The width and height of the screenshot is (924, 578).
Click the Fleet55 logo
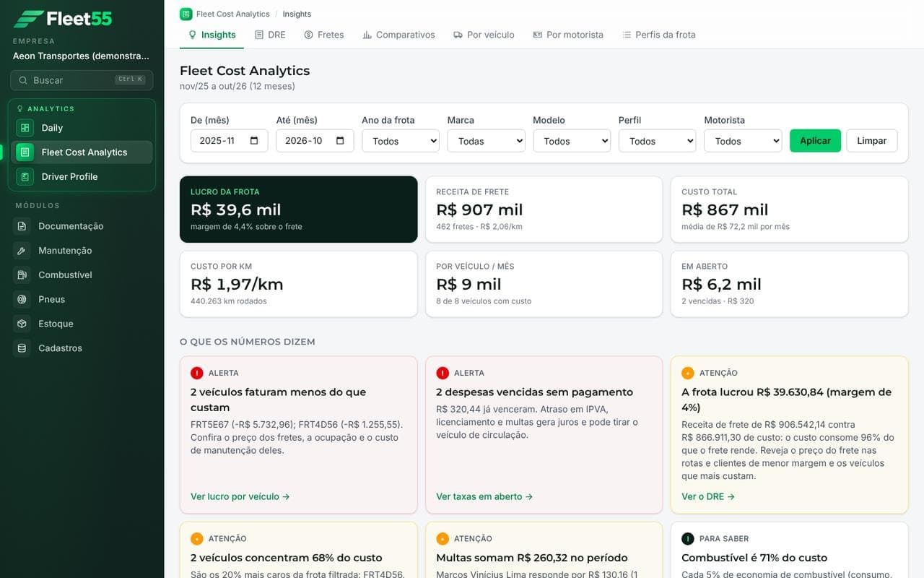coord(63,19)
